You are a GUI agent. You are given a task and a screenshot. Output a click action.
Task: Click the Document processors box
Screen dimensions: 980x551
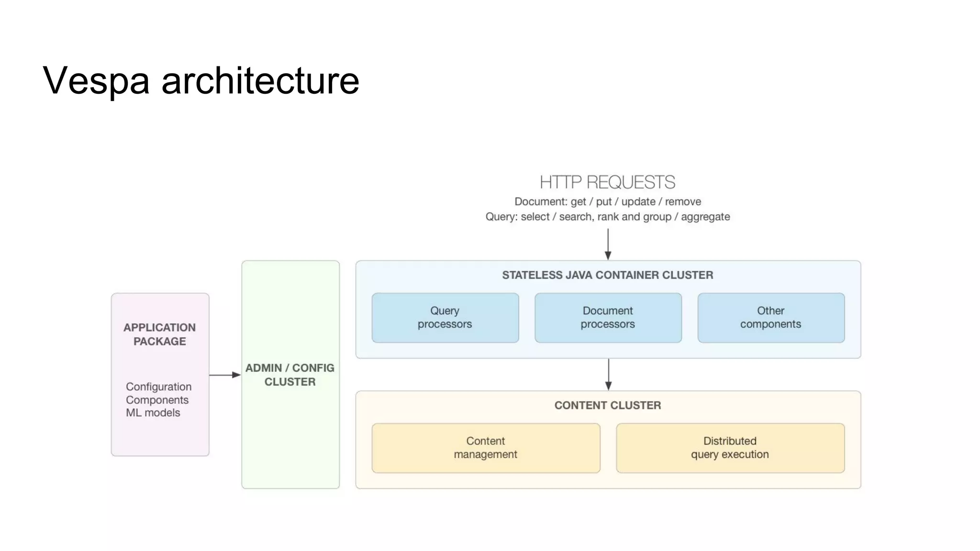click(608, 318)
